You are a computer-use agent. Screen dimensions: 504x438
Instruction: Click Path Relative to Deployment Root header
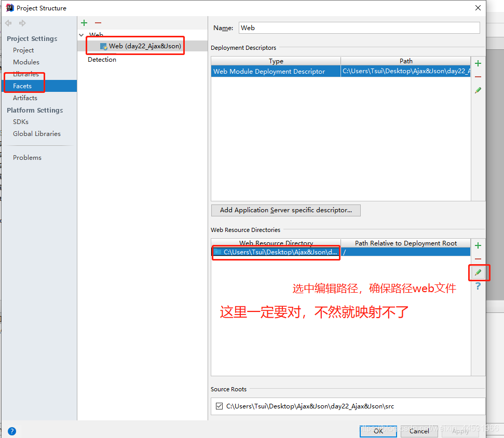(x=406, y=243)
